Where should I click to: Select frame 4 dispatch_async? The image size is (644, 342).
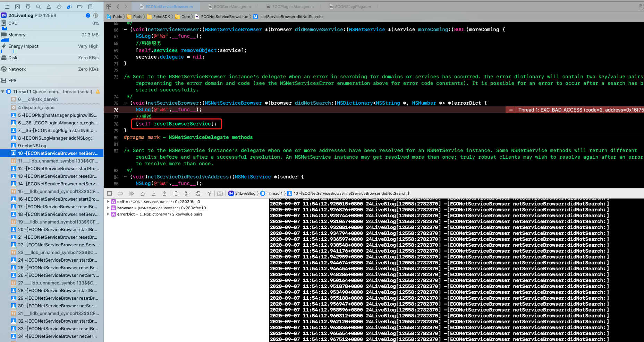pyautogui.click(x=52, y=108)
